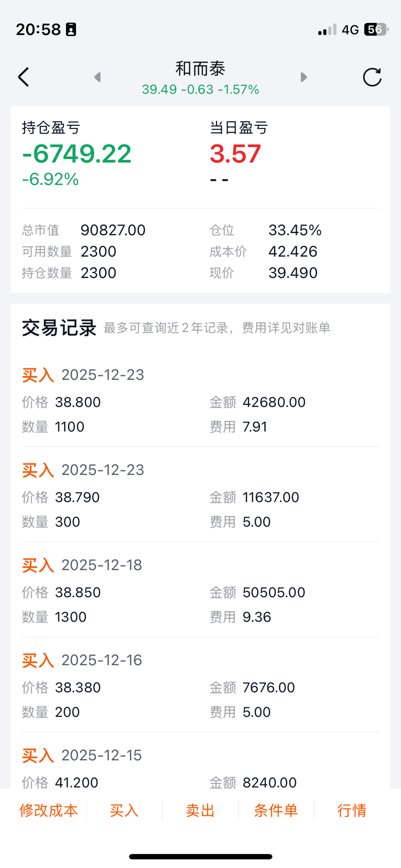Open the 2025-12-18 buy transaction record
The height and width of the screenshot is (868, 401).
click(200, 591)
